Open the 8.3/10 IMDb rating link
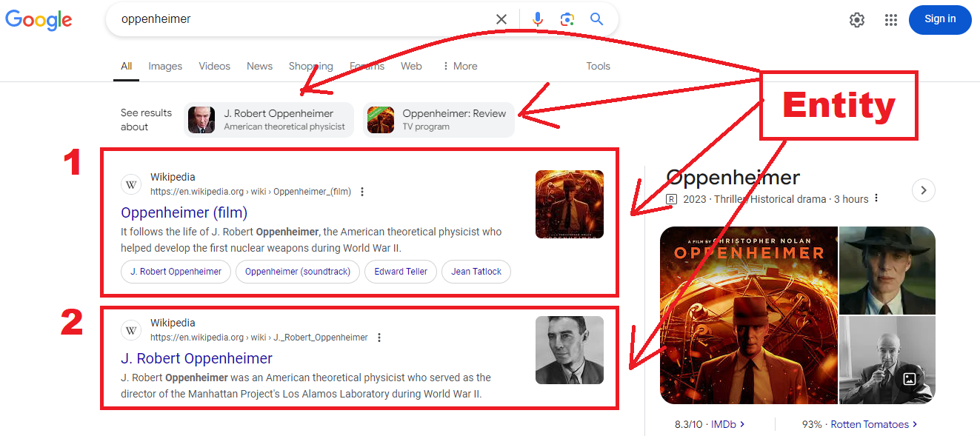The width and height of the screenshot is (980, 436). pos(710,424)
